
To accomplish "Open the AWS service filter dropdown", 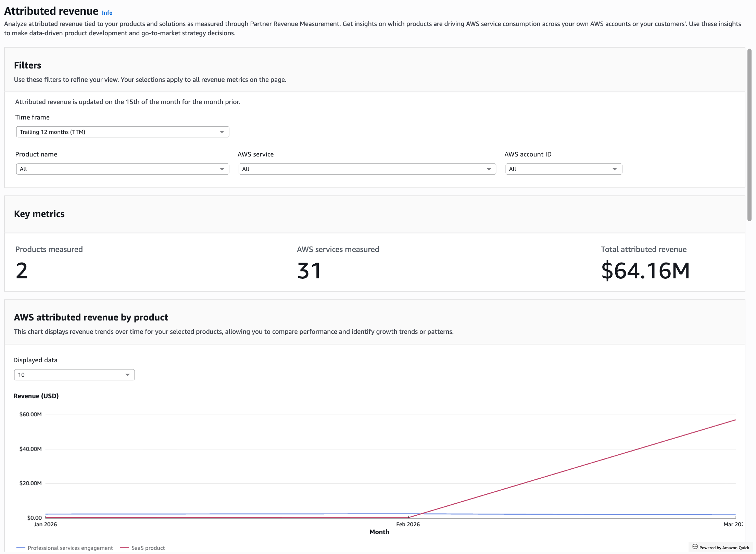I will point(367,169).
